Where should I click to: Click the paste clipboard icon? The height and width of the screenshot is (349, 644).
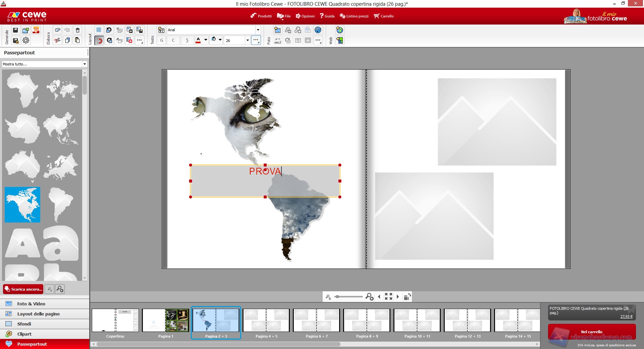[x=77, y=41]
